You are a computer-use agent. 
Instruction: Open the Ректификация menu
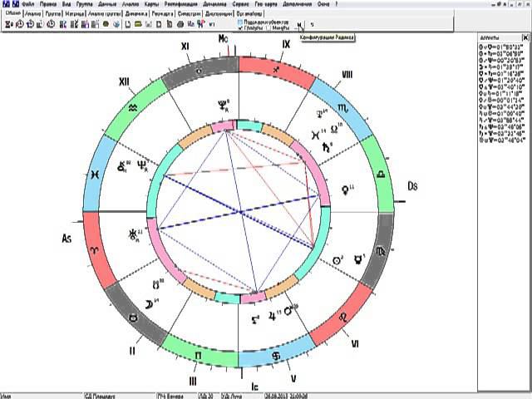[x=181, y=4]
